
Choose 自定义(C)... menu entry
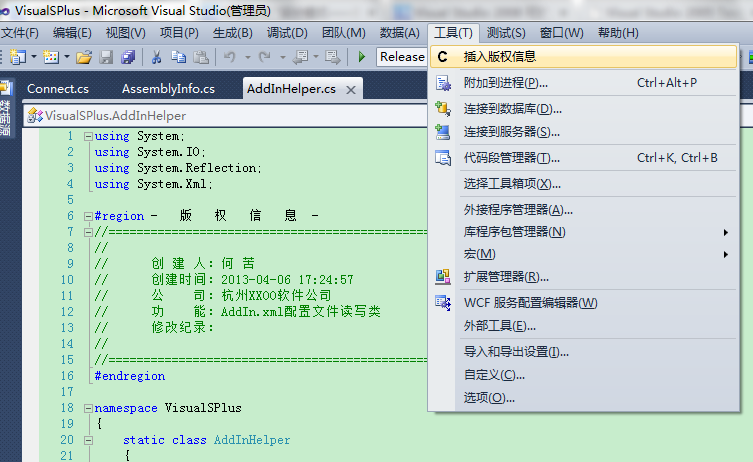click(x=583, y=375)
